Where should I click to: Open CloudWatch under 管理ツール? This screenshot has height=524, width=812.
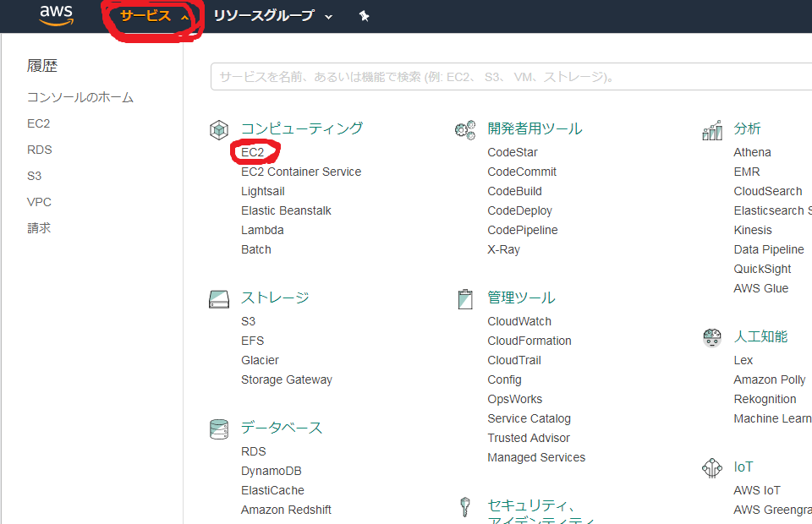(x=518, y=321)
